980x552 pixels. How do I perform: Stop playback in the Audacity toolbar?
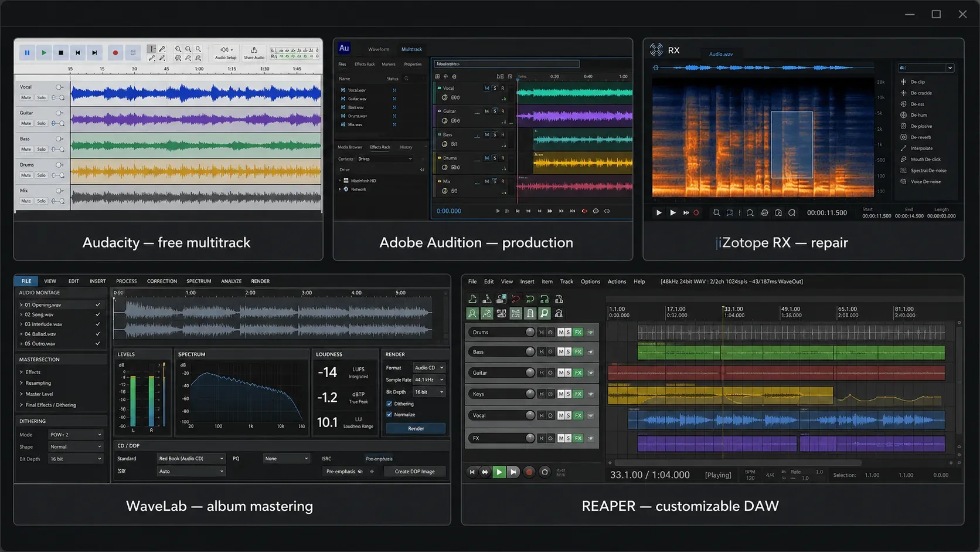coord(61,53)
